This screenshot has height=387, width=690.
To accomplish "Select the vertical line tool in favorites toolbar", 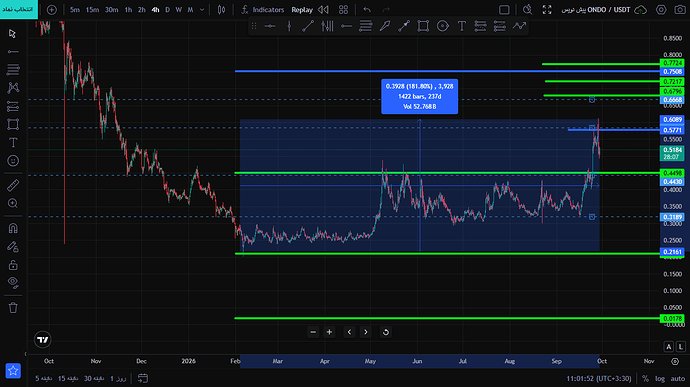I will 289,26.
